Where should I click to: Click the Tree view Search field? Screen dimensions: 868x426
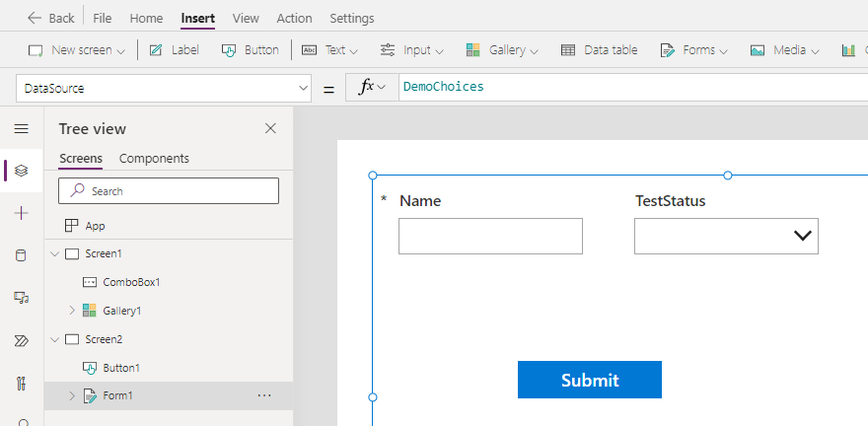[169, 191]
